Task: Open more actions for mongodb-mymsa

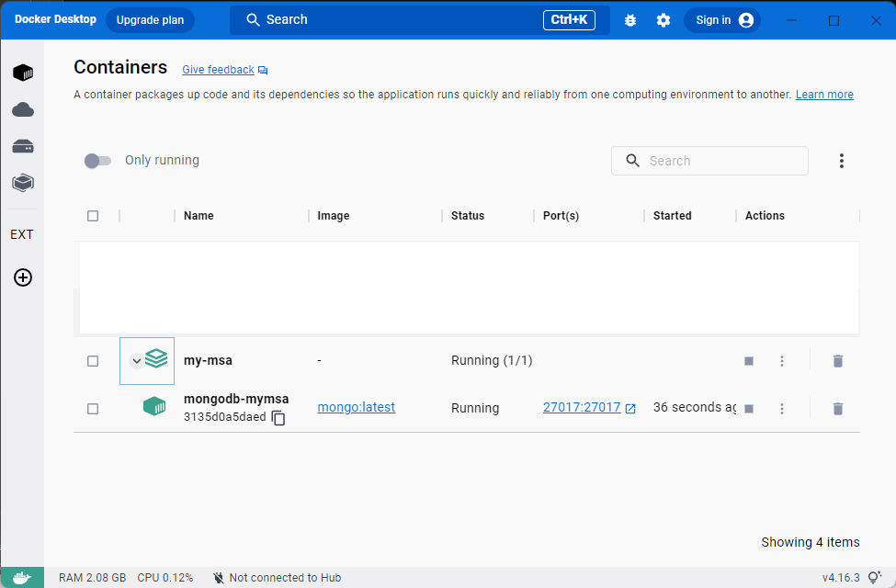Action: [x=782, y=409]
